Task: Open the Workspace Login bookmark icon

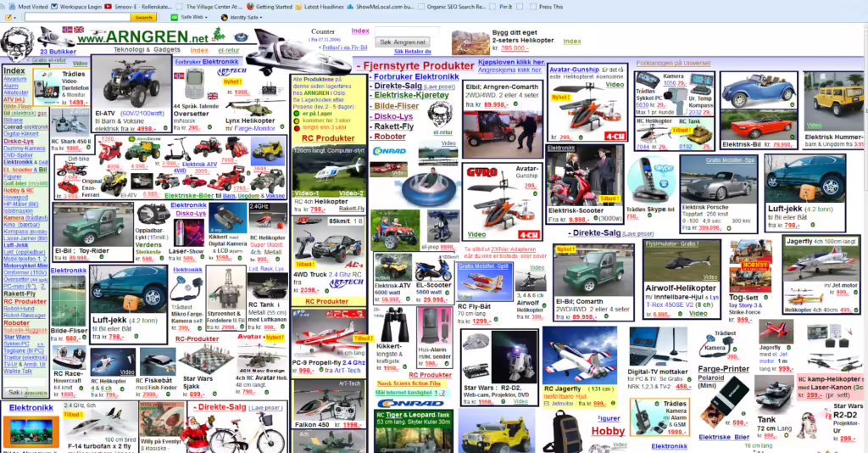Action: 54,7
